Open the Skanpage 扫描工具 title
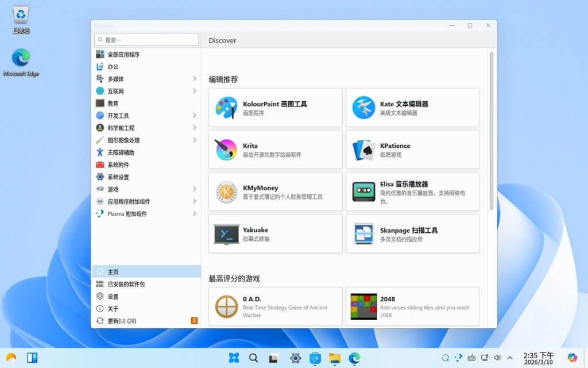The image size is (588, 368). click(409, 230)
